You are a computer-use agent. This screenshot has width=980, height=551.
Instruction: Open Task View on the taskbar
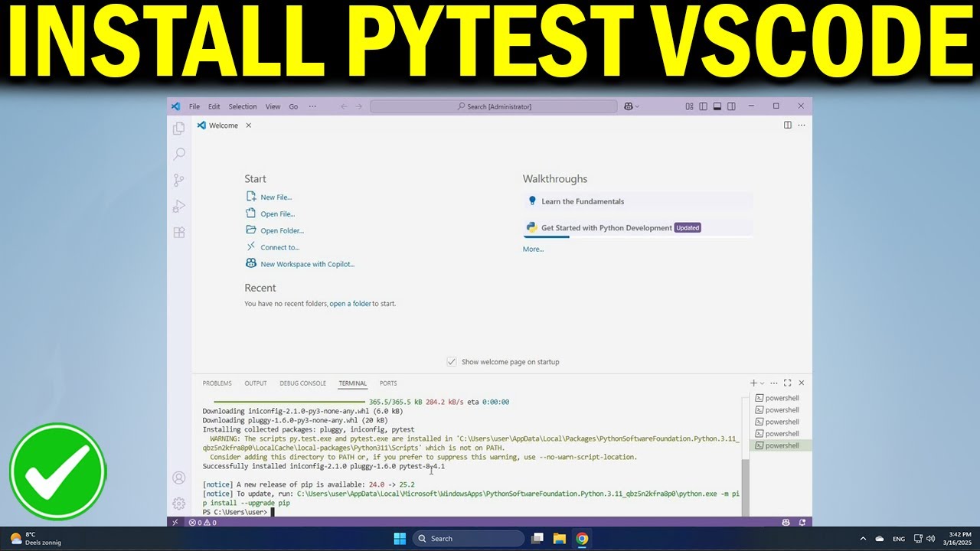click(537, 539)
